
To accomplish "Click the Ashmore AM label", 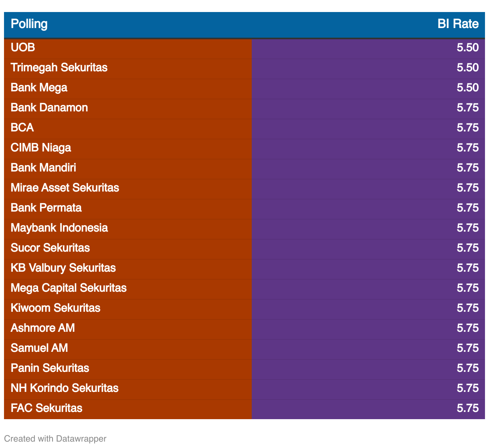I will (43, 328).
